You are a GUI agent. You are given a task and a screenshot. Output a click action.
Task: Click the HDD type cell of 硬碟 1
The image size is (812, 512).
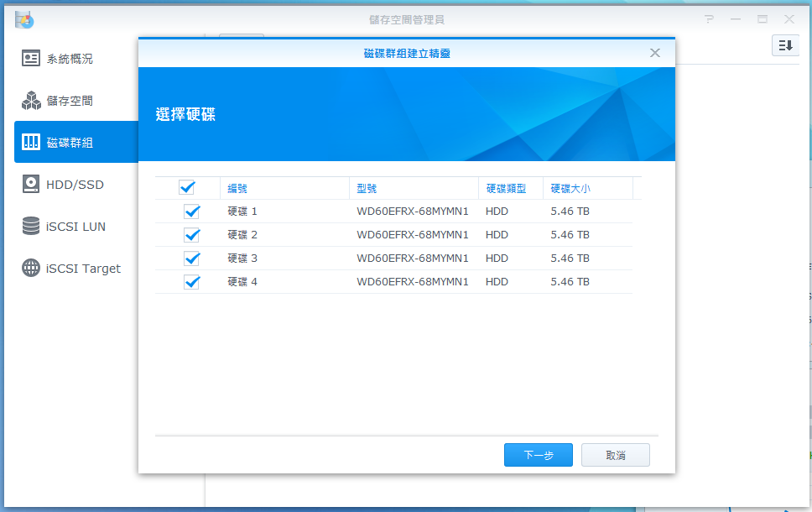[497, 211]
